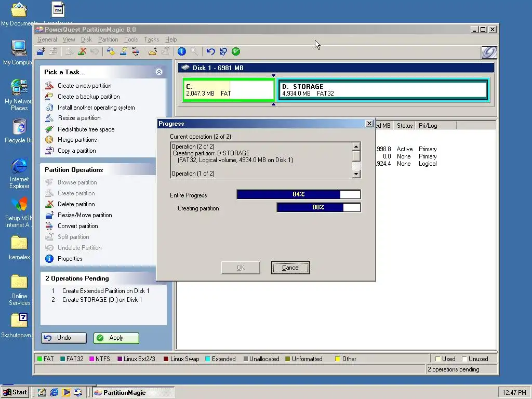The width and height of the screenshot is (532, 399).
Task: Click the Resize/Move partition operation icon in sidebar
Action: (x=49, y=215)
